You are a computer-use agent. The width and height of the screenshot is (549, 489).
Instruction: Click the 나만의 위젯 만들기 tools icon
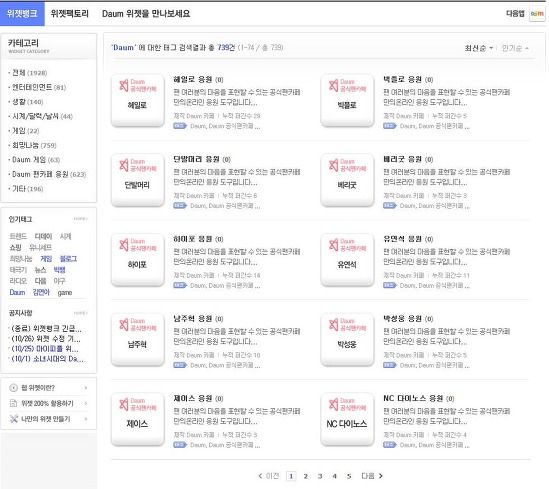click(13, 419)
